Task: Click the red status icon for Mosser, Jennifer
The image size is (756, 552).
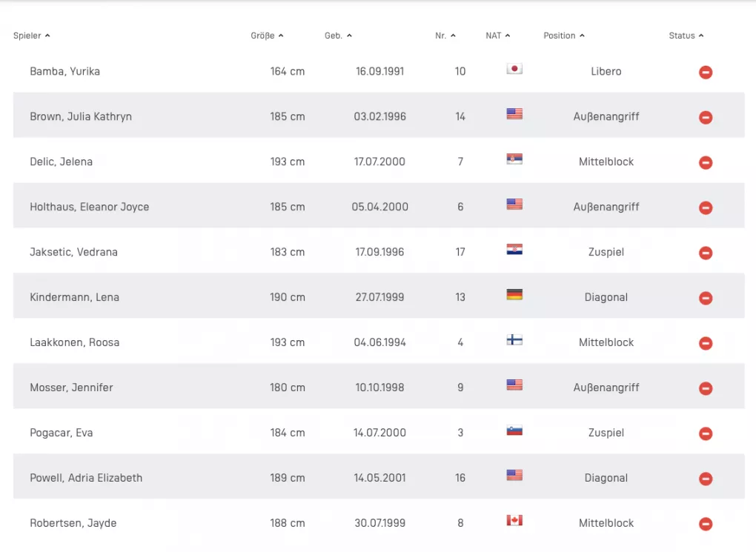Action: tap(706, 389)
